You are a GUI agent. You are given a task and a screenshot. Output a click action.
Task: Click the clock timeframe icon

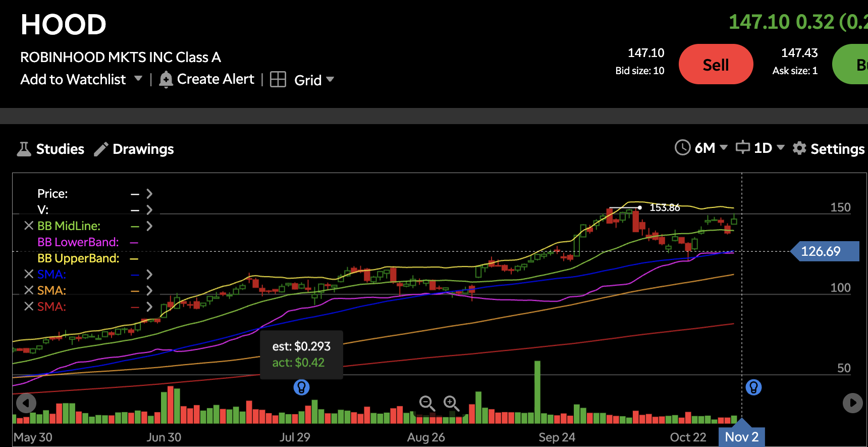(682, 148)
